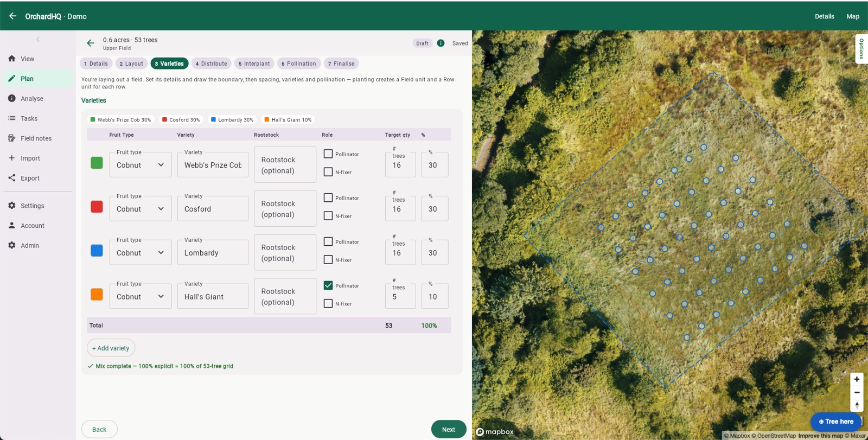Click the Back button

tap(99, 429)
